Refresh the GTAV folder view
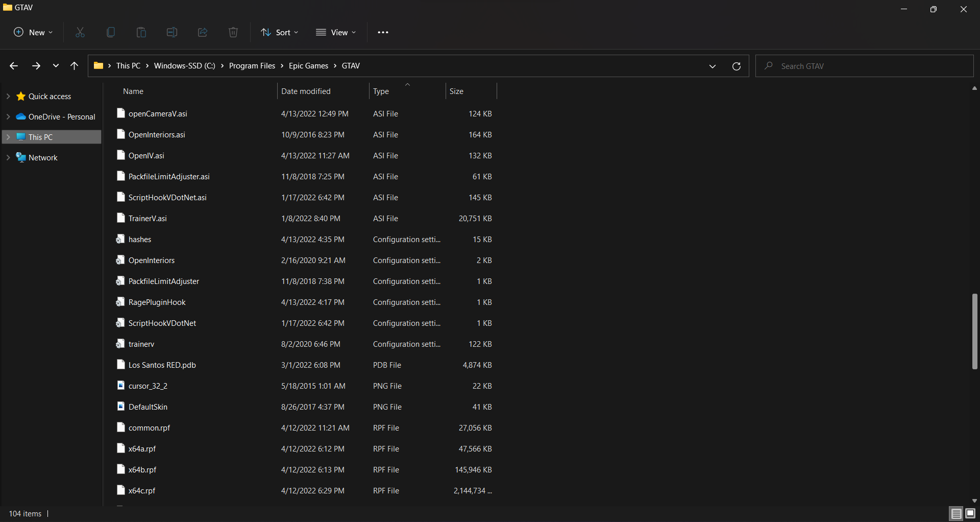 [x=736, y=66]
